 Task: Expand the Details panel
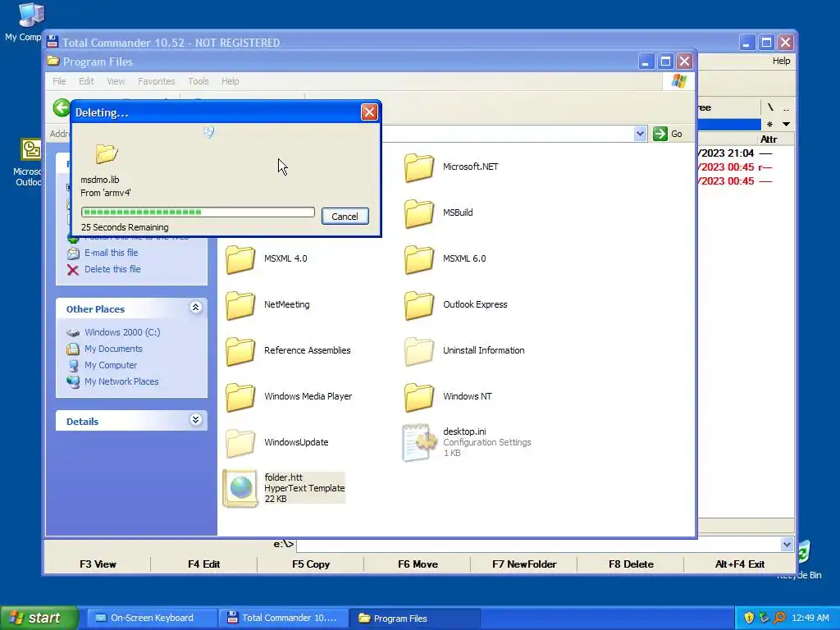pos(195,420)
